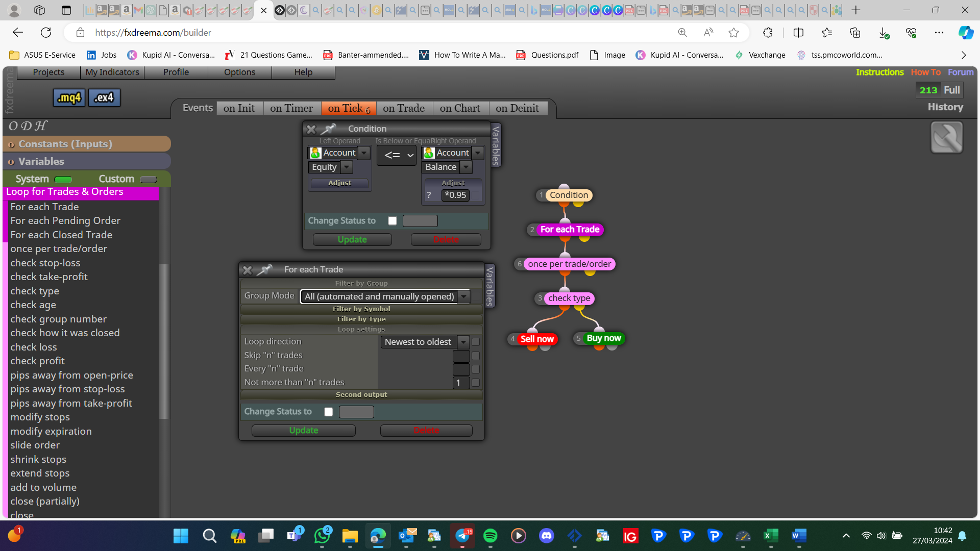This screenshot has width=980, height=551.
Task: Open the Condition panel's Variables side tab
Action: click(496, 145)
